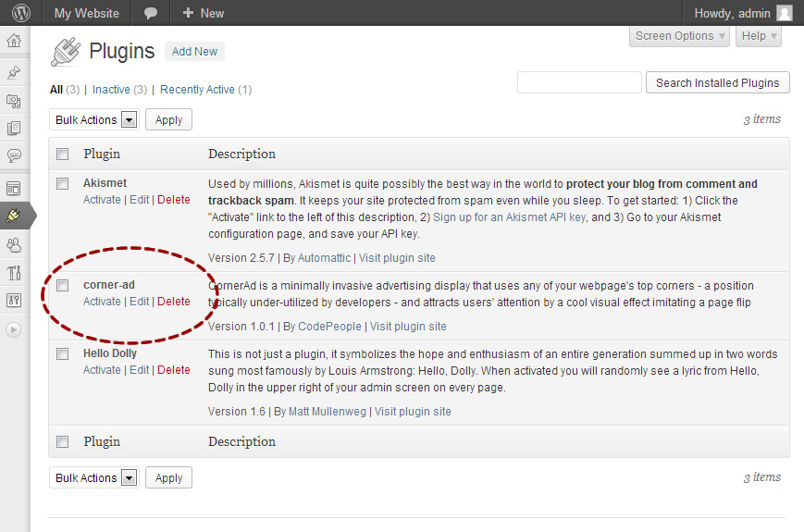This screenshot has width=804, height=532.
Task: Click the top '3 items' count
Action: (x=762, y=119)
